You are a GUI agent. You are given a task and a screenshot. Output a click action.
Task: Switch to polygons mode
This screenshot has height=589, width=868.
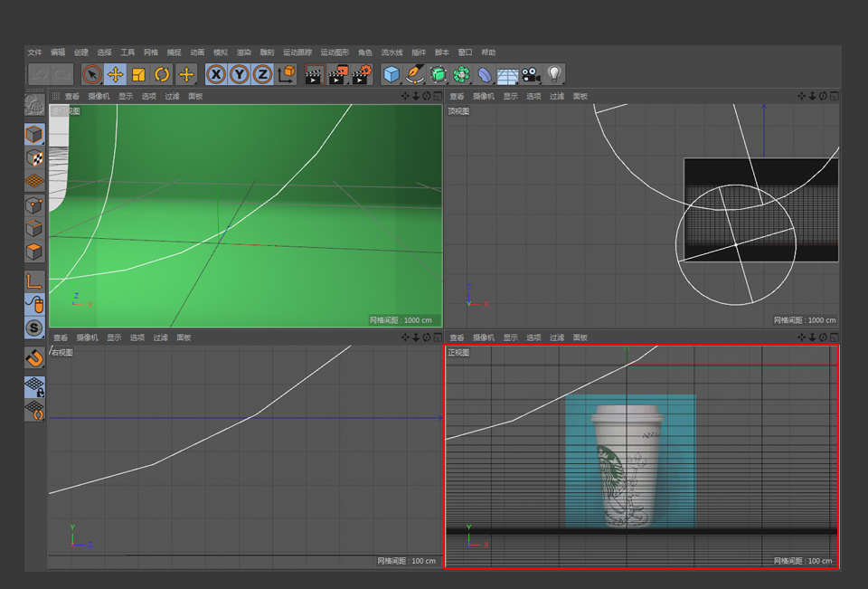click(x=34, y=252)
